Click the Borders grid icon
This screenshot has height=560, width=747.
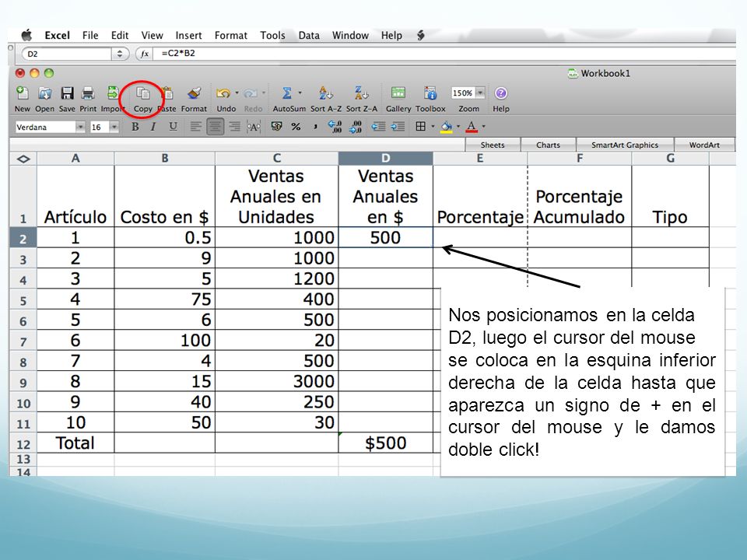pyautogui.click(x=420, y=126)
